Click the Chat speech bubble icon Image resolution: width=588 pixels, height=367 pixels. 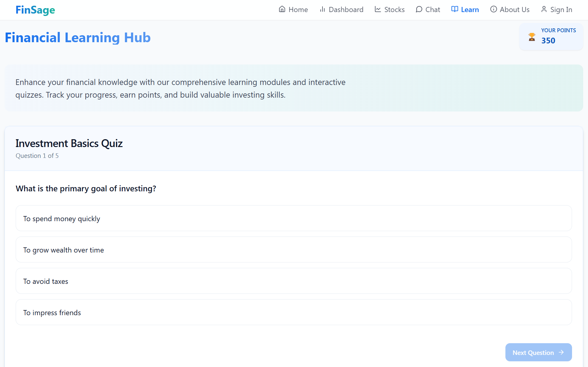point(419,9)
